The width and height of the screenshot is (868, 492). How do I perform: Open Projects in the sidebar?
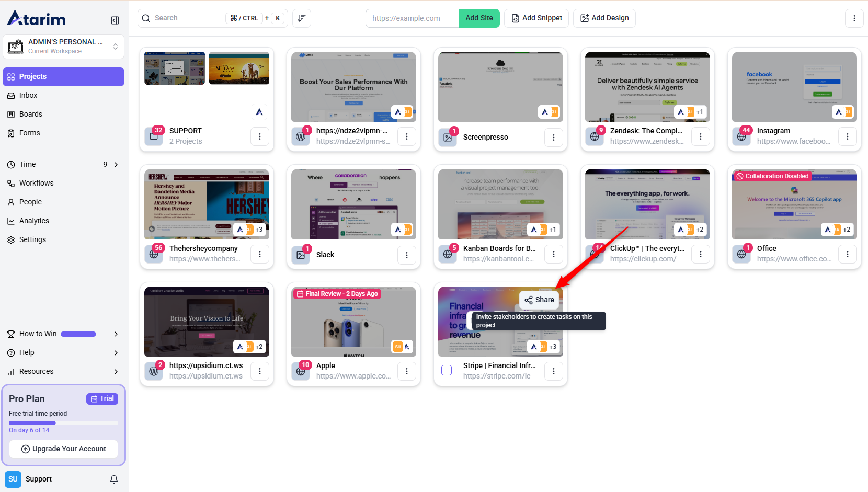63,76
